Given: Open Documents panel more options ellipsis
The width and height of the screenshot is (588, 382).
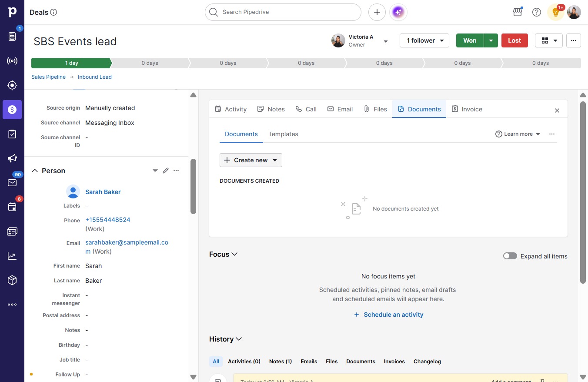Looking at the screenshot, I should [552, 134].
